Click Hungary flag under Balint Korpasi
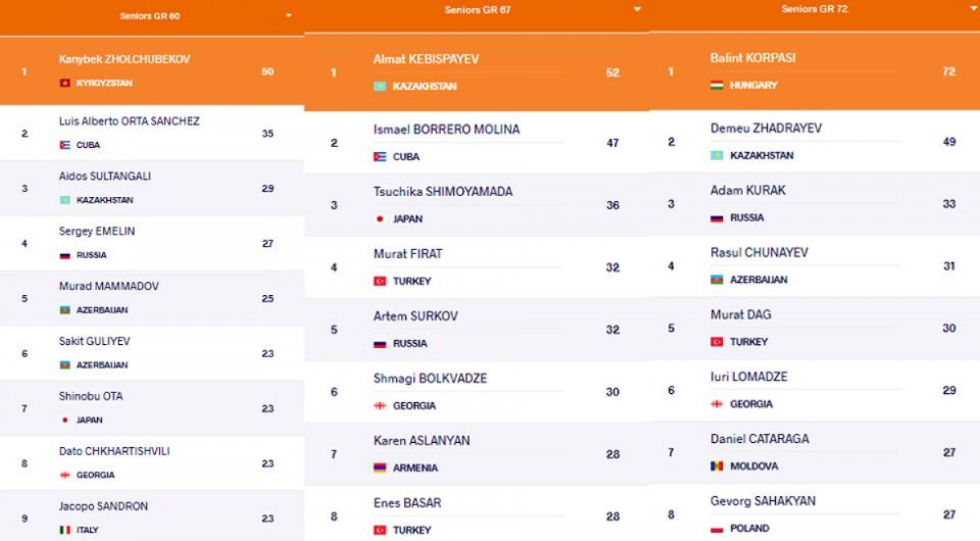Viewport: 980px width, 541px height. [x=716, y=85]
